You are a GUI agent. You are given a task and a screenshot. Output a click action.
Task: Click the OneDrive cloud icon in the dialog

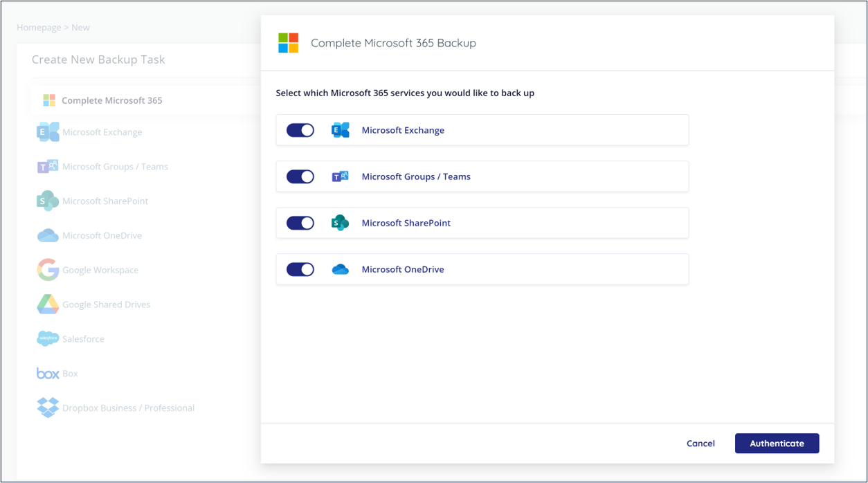point(340,269)
